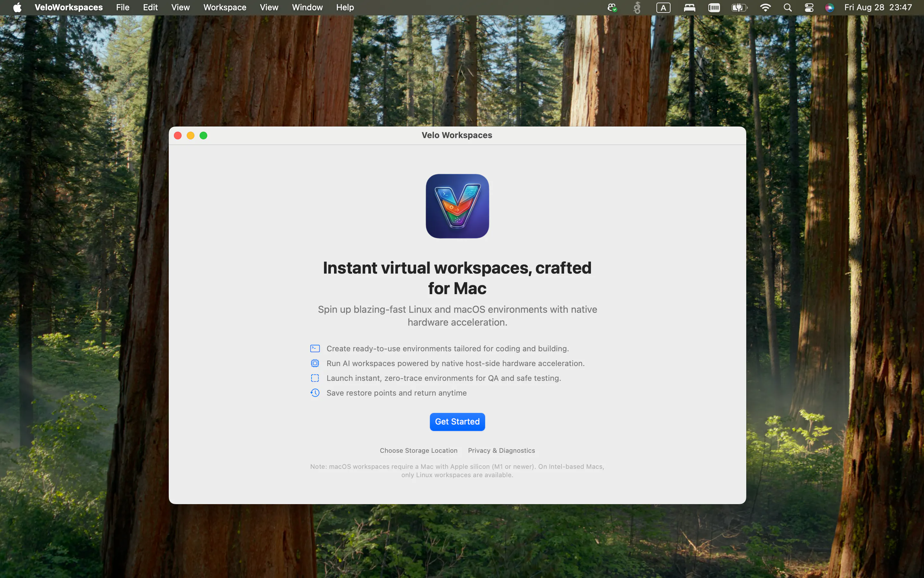Open the Wi-Fi status menu
This screenshot has width=924, height=578.
coord(765,7)
